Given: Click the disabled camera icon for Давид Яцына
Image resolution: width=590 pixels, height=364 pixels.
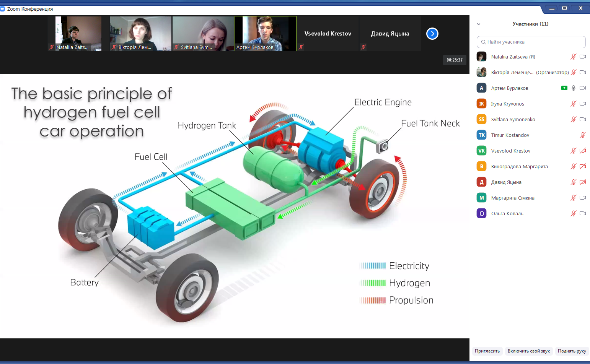Looking at the screenshot, I should 583,182.
